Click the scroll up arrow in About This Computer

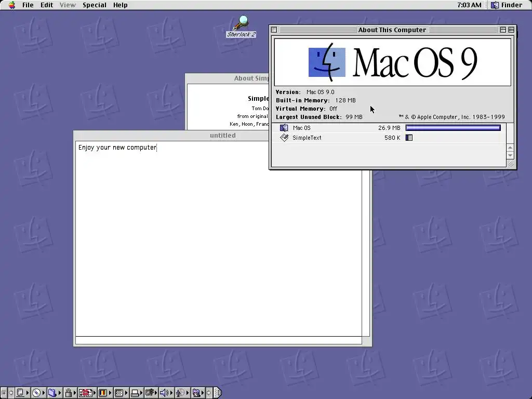click(x=510, y=148)
